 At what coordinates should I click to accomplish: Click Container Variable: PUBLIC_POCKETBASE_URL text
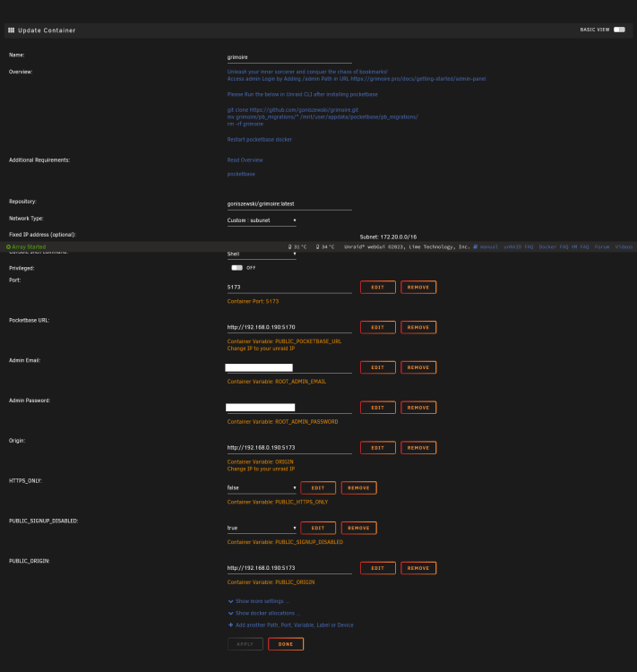[x=284, y=341]
